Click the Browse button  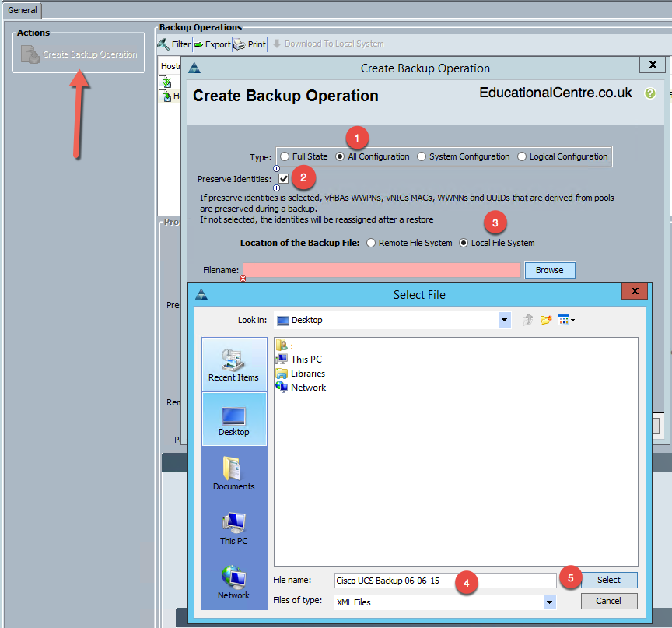[x=549, y=270]
